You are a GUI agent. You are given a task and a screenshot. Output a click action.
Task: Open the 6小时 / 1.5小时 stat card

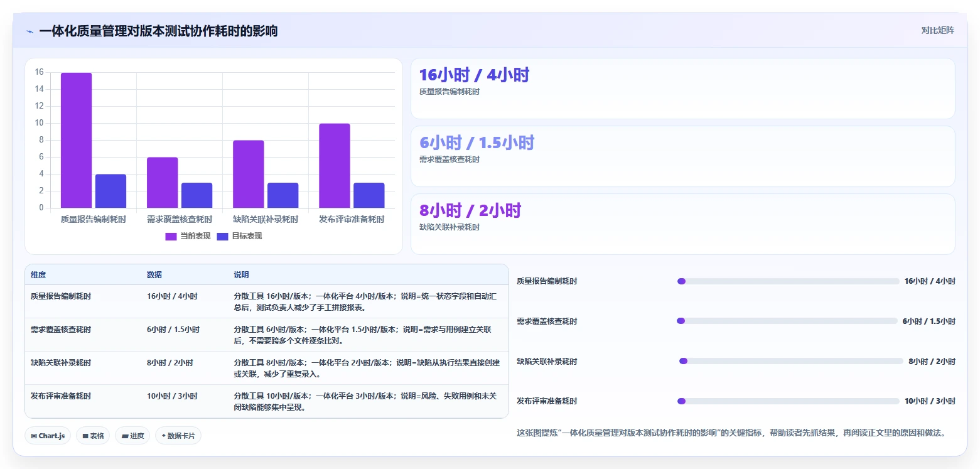pyautogui.click(x=682, y=156)
